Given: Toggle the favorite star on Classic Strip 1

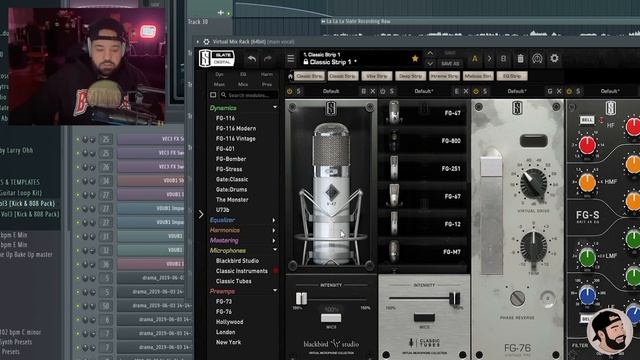Looking at the screenshot, I should pyautogui.click(x=415, y=59).
